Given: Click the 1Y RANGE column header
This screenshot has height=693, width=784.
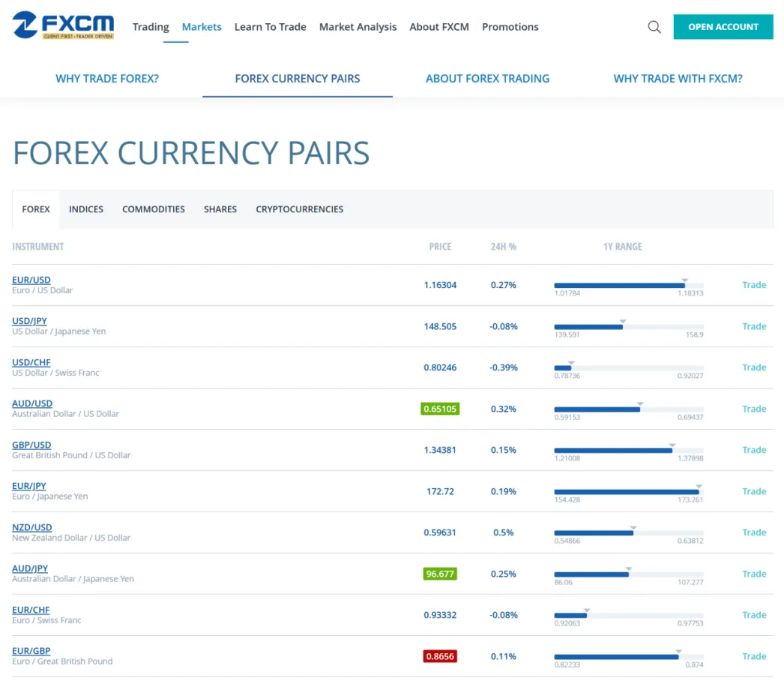Looking at the screenshot, I should [x=623, y=247].
